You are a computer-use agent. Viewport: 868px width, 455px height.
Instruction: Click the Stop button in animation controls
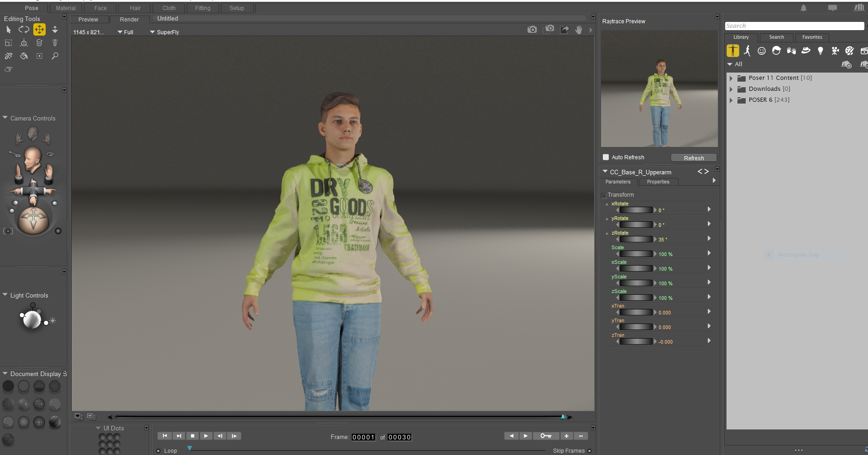pos(193,436)
